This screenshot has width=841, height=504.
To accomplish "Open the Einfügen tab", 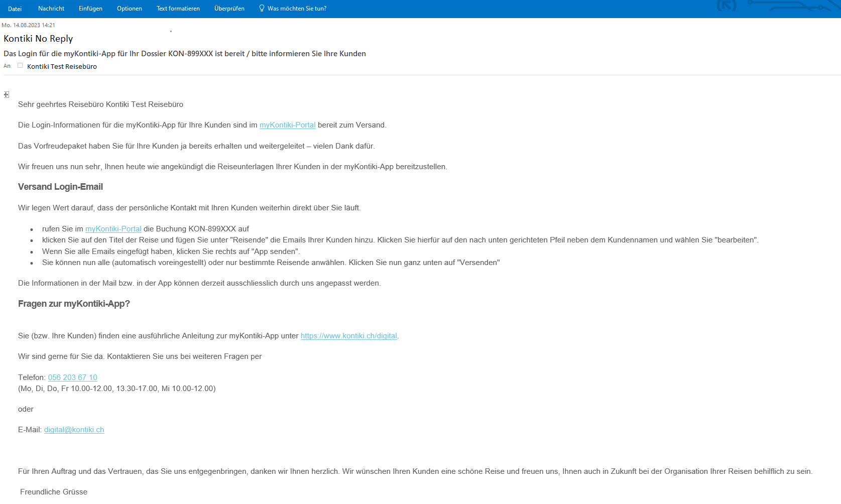I will tap(90, 9).
